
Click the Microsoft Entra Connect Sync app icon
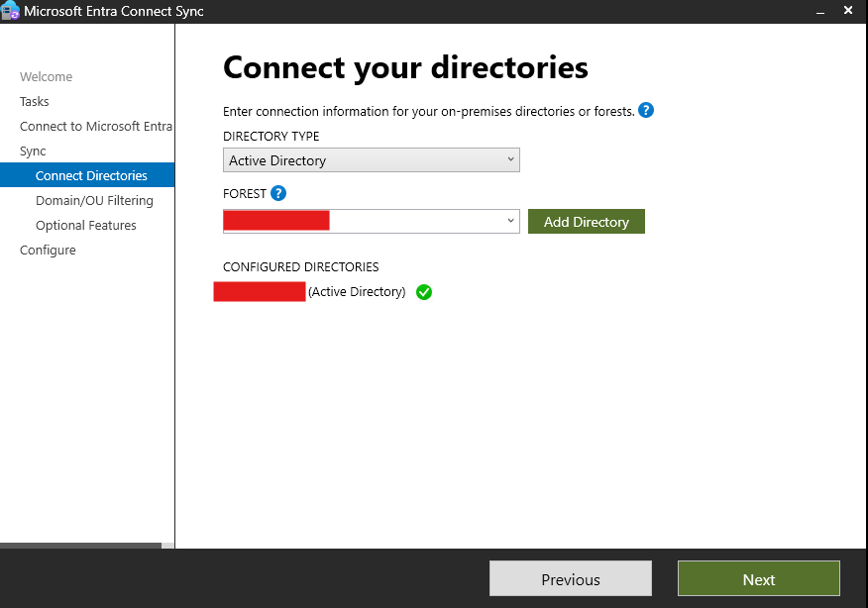(10, 11)
